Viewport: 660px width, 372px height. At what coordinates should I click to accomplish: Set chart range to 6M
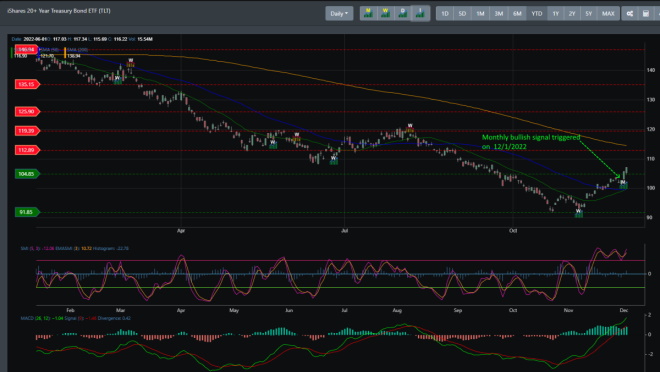click(x=517, y=13)
